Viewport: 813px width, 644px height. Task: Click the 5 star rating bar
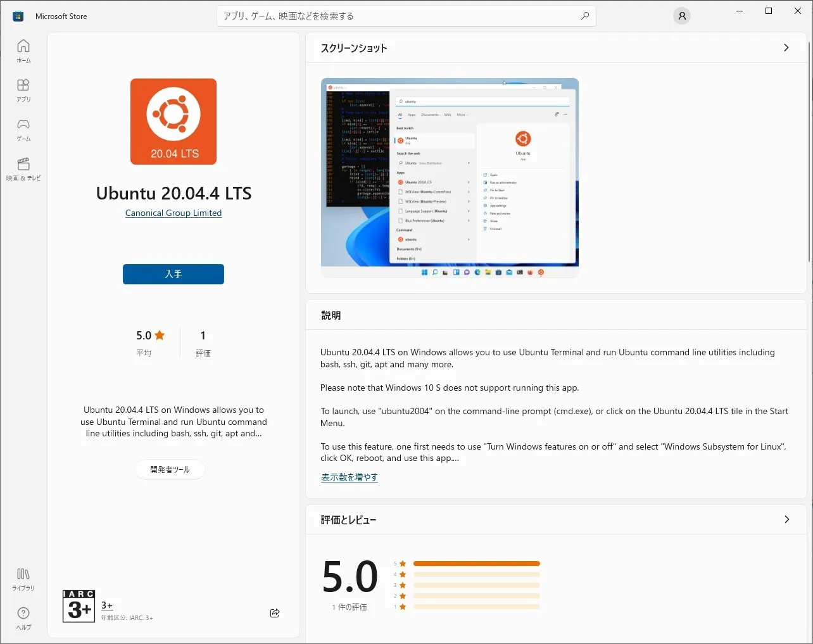pos(477,564)
